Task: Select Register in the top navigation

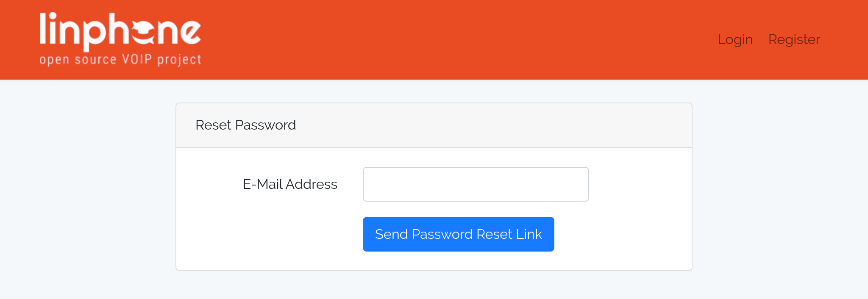Action: [794, 39]
